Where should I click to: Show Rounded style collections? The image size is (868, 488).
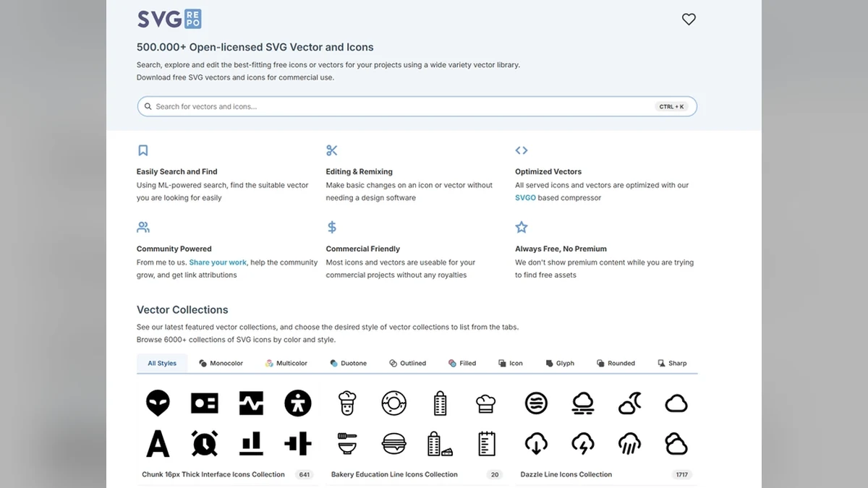point(616,363)
